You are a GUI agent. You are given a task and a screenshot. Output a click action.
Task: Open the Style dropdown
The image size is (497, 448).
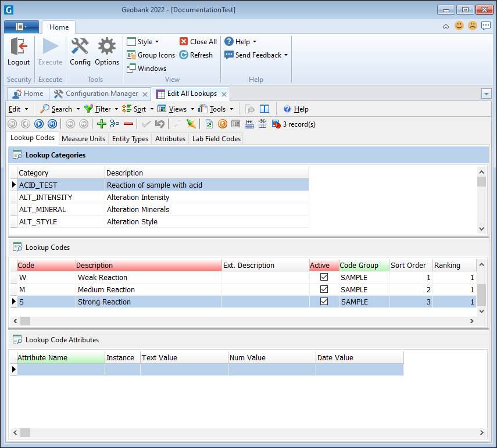(142, 42)
